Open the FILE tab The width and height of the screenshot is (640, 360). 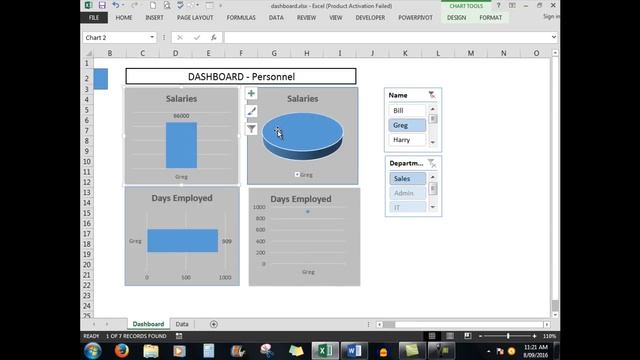tap(94, 18)
